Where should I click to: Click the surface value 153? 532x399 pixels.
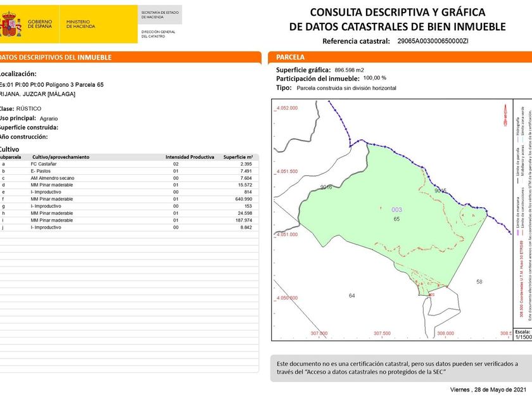[248, 206]
